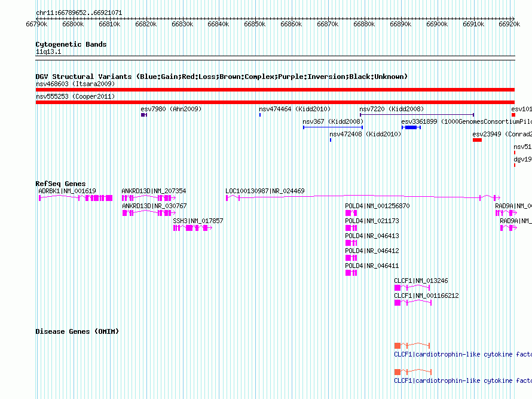
Task: Click the LOC100130987 NR_024469 transcript line
Action: [x=363, y=197]
